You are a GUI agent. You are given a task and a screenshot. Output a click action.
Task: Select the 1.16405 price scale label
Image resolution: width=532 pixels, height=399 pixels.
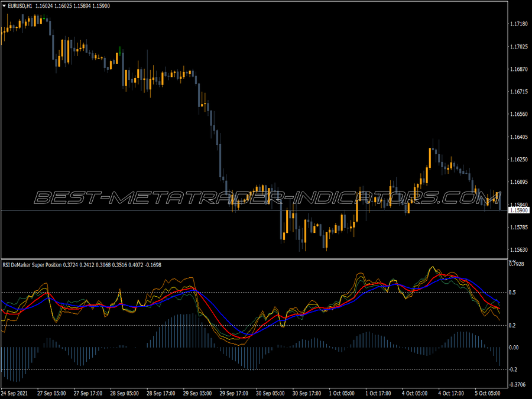pyautogui.click(x=519, y=137)
